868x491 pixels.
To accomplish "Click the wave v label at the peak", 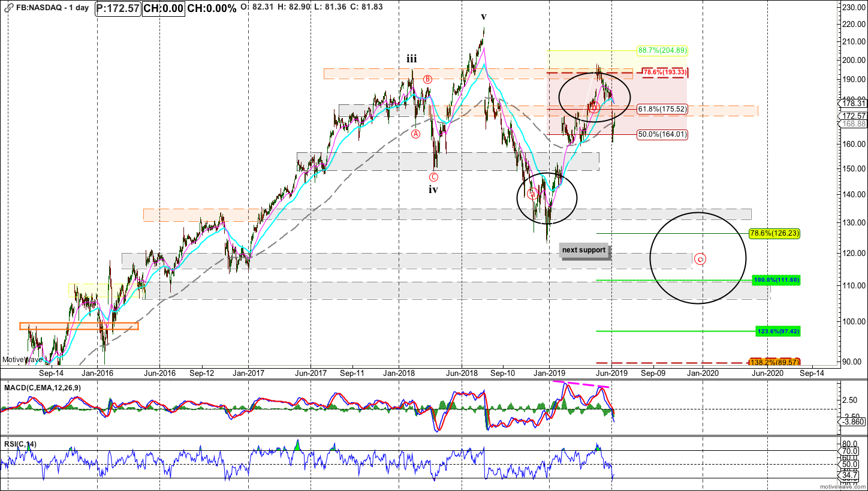I will coord(483,17).
